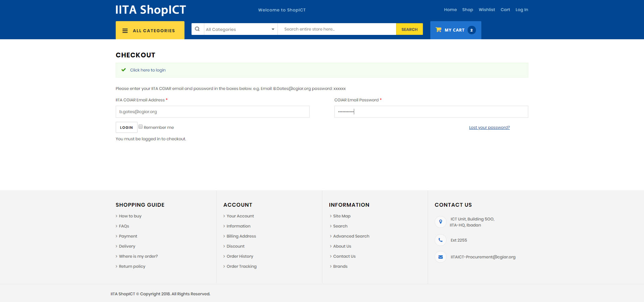Click the yellow SEARCH button

pos(410,29)
